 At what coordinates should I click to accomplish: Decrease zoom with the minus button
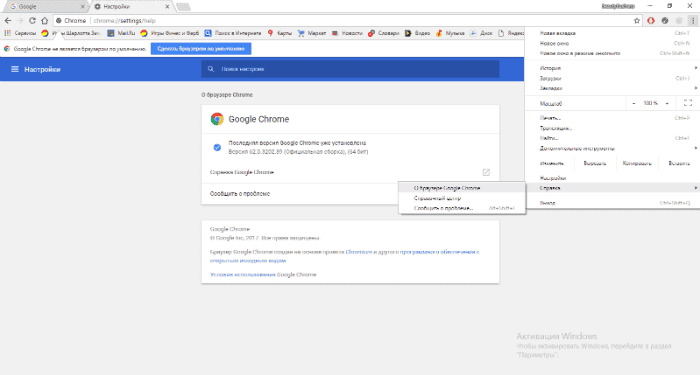tap(633, 103)
